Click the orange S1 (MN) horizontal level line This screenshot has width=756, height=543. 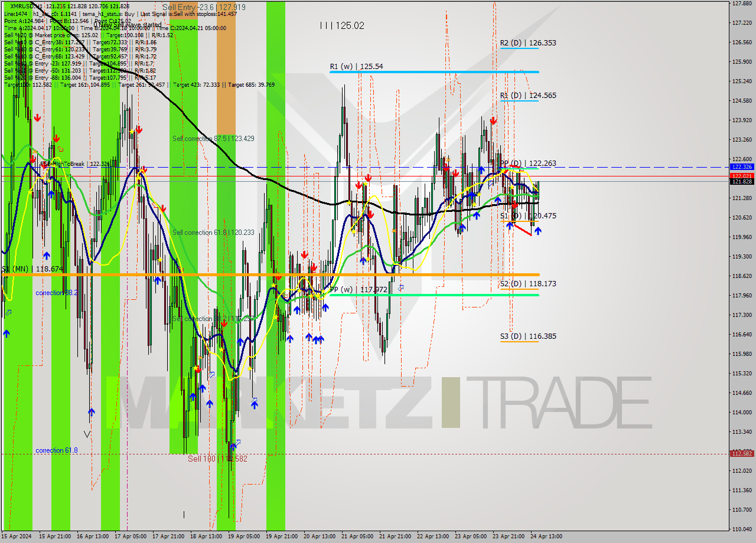pyautogui.click(x=269, y=275)
